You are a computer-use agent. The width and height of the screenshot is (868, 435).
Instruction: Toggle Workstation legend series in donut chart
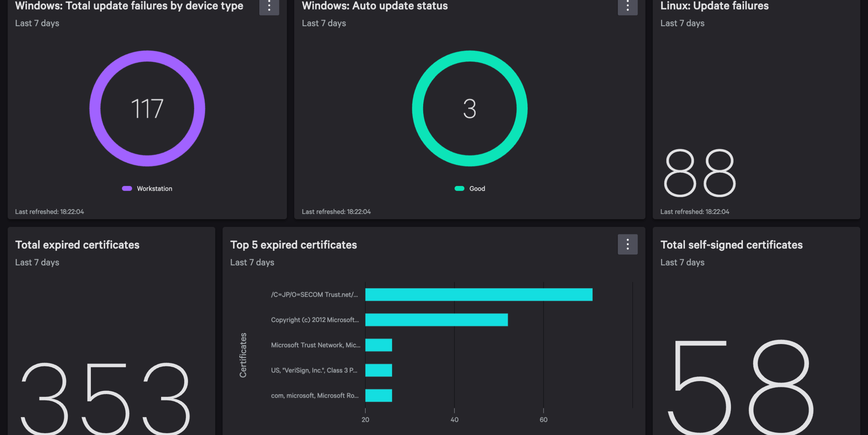pos(154,189)
